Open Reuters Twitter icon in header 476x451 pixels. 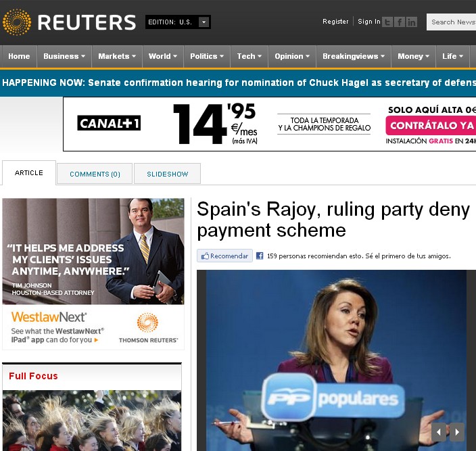click(387, 22)
